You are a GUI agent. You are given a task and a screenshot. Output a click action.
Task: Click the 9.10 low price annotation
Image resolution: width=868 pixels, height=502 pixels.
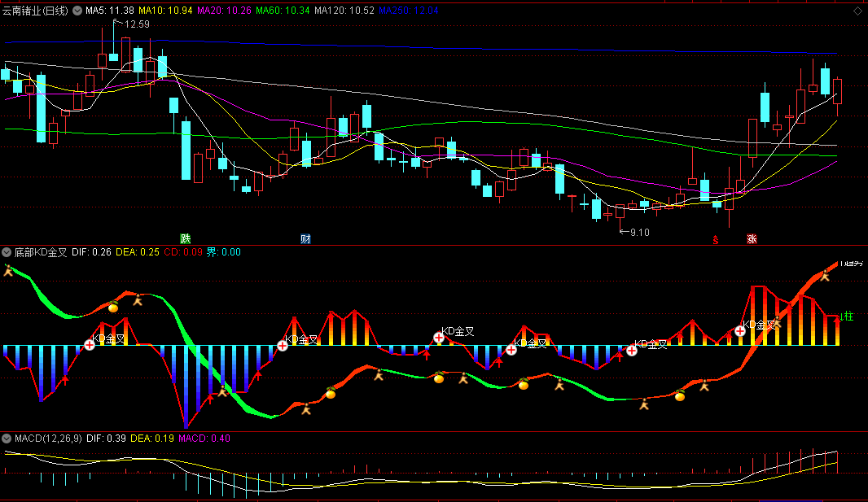(x=640, y=232)
